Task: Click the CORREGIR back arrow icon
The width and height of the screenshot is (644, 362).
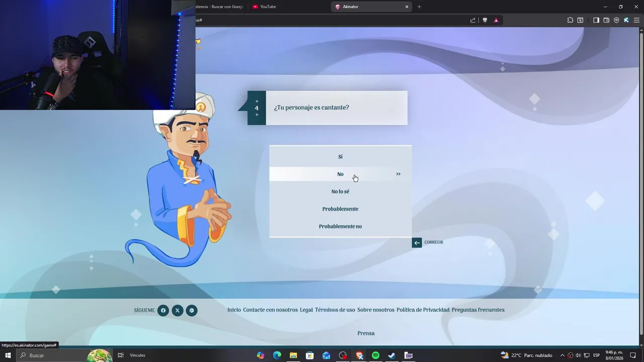Action: click(x=417, y=243)
